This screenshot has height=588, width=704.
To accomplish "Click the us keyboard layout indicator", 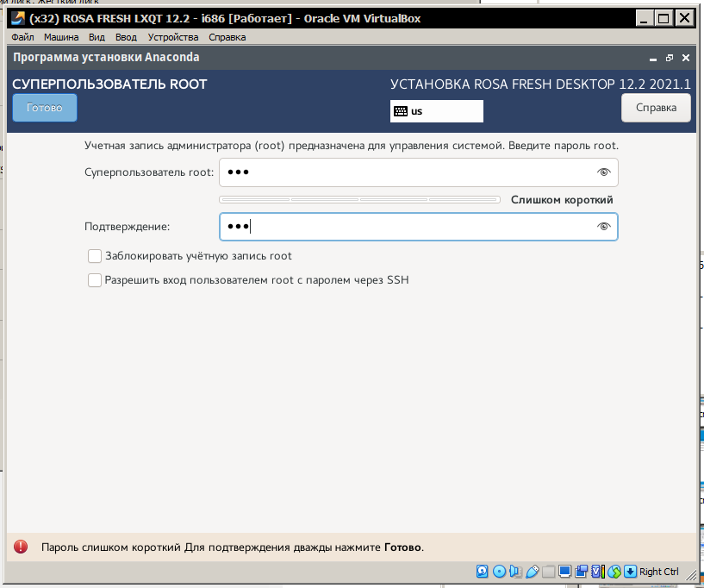I will (x=436, y=111).
